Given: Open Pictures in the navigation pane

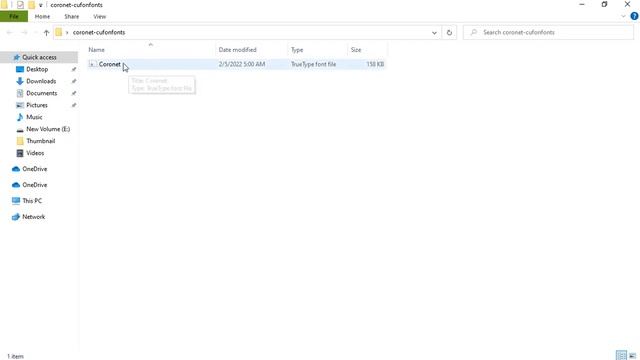Looking at the screenshot, I should [x=37, y=105].
